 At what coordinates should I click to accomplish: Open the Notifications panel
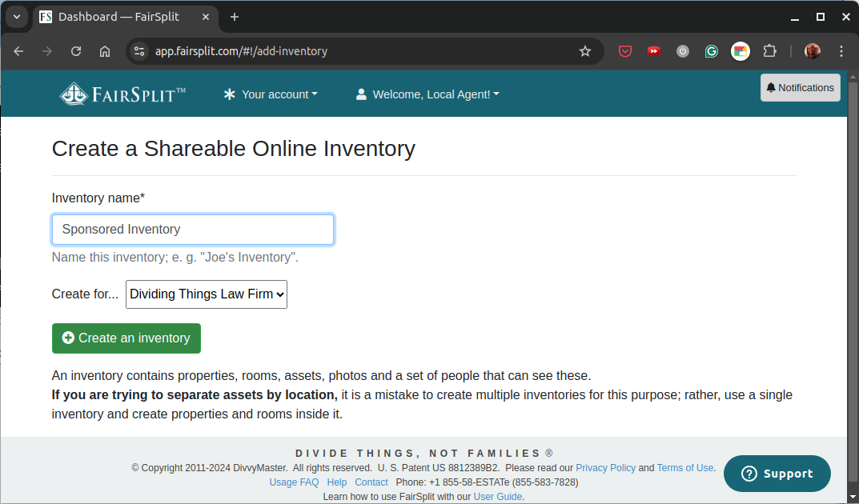pos(800,87)
